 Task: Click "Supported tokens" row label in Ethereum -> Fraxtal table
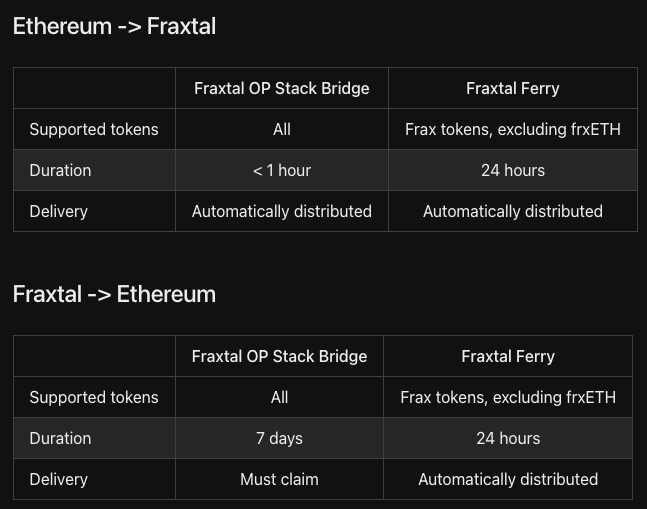94,130
